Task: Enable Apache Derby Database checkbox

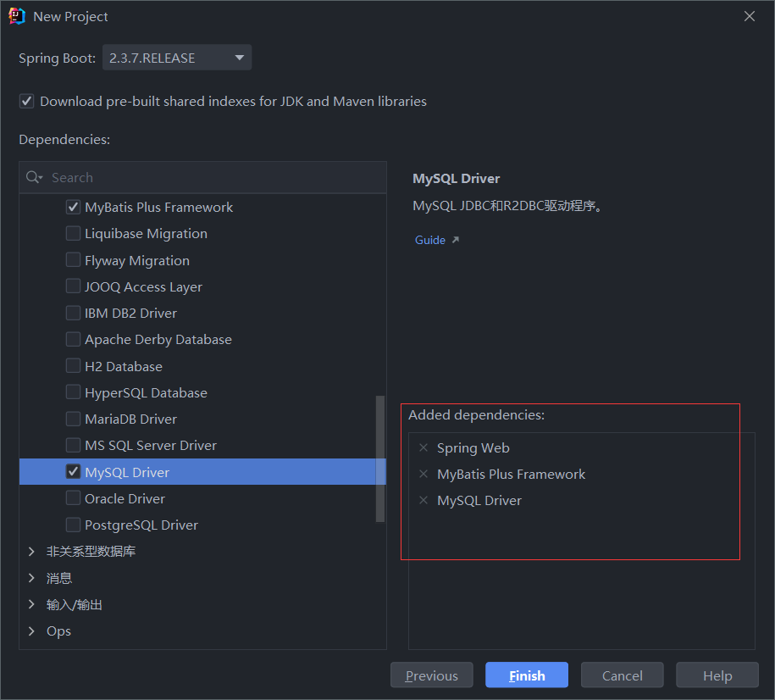Action: pos(73,339)
